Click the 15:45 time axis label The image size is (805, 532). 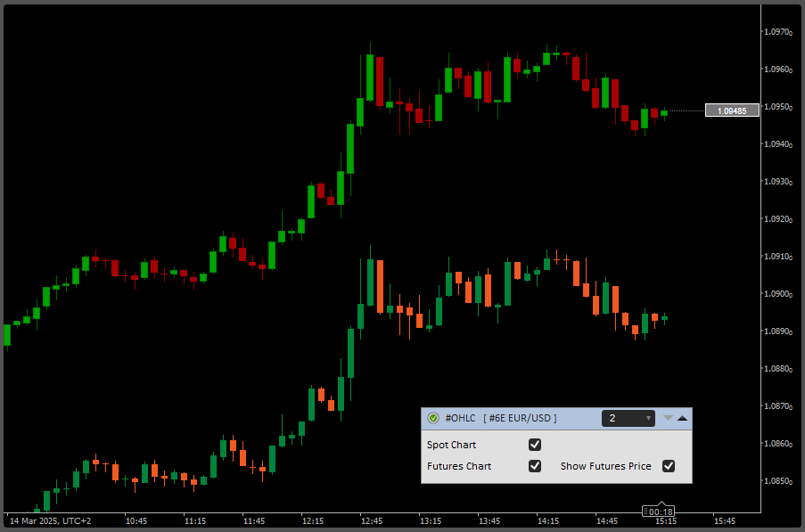click(x=724, y=520)
